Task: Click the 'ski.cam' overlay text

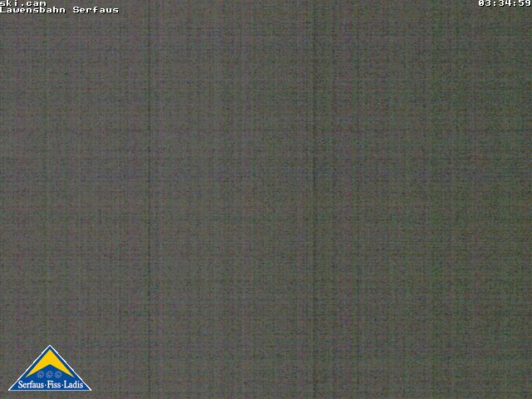Action: pos(23,3)
